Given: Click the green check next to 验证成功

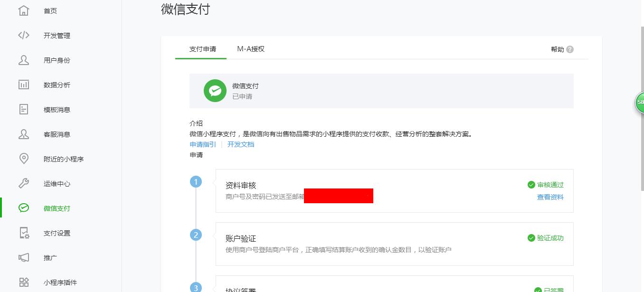Looking at the screenshot, I should [531, 238].
